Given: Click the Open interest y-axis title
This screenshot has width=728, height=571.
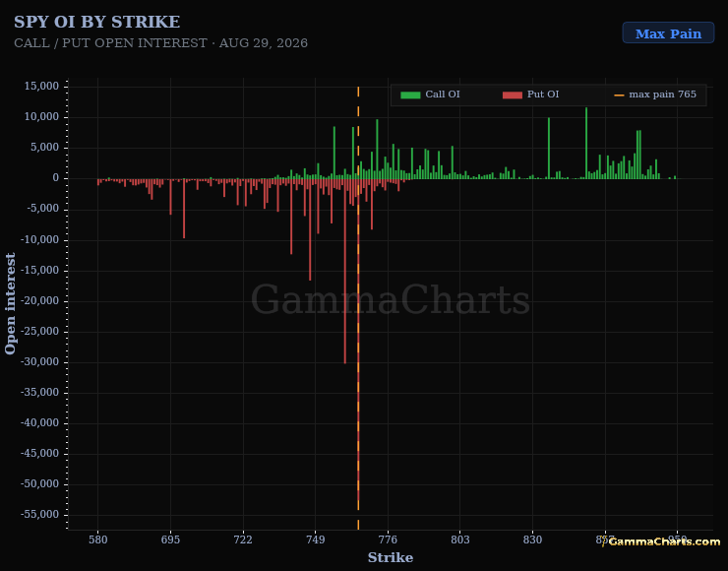Looking at the screenshot, I should coord(10,303).
